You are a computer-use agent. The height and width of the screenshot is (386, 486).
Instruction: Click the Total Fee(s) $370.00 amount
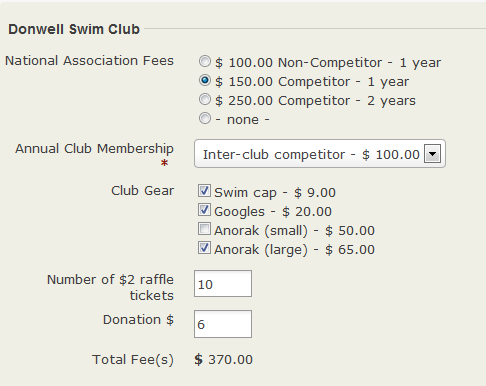tap(224, 360)
